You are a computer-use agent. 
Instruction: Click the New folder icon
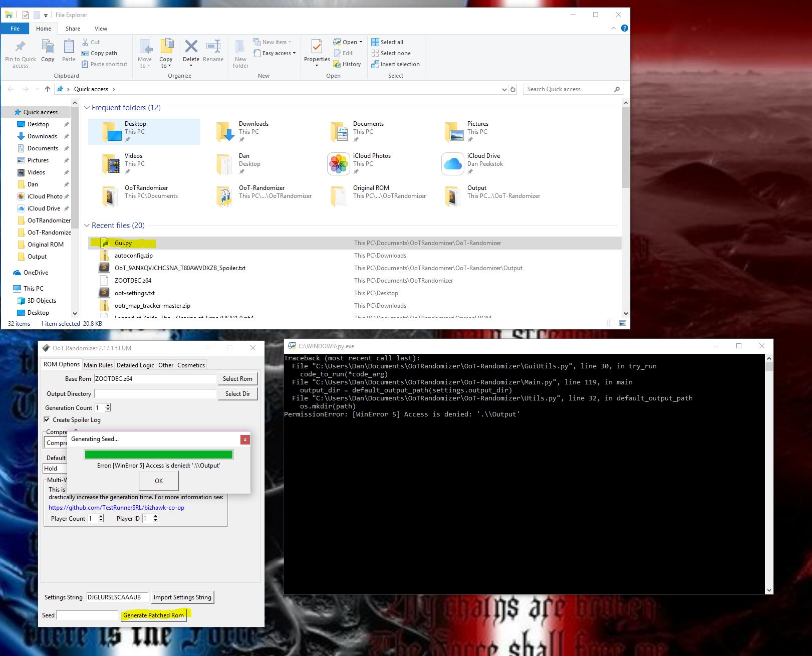click(x=240, y=52)
